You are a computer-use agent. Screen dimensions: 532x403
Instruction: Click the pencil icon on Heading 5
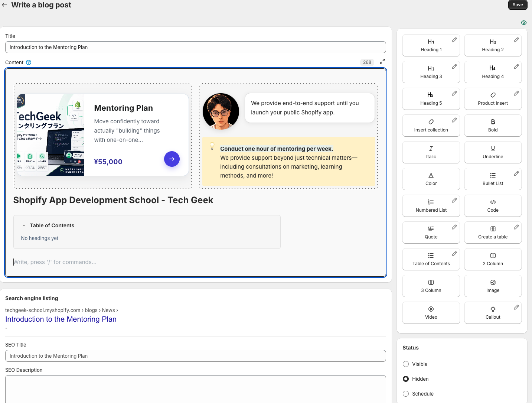coord(454,93)
